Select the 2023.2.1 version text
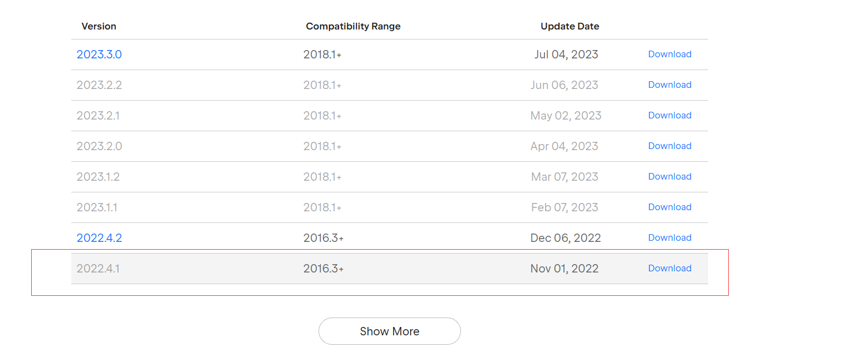Viewport: 868px width, 347px height. 98,116
